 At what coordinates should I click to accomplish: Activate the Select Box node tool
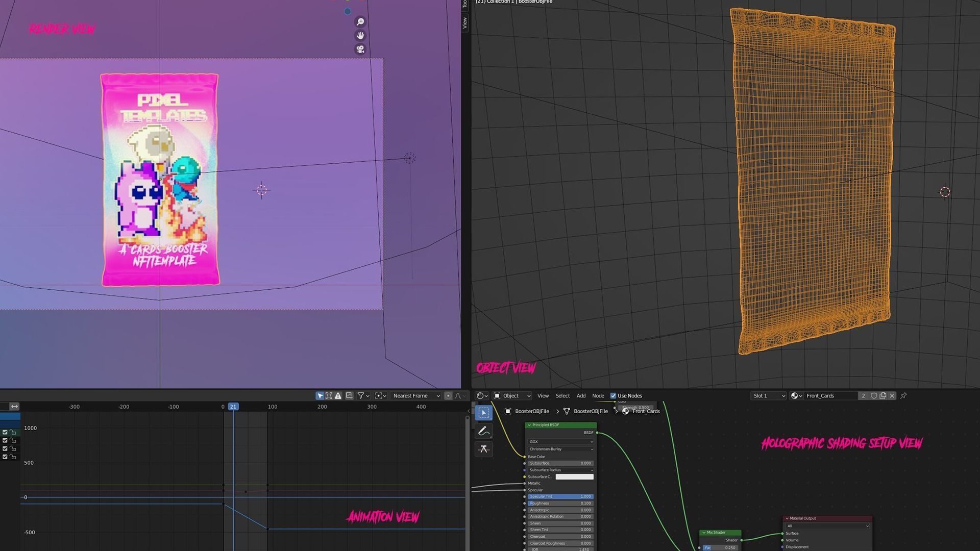pos(483,413)
